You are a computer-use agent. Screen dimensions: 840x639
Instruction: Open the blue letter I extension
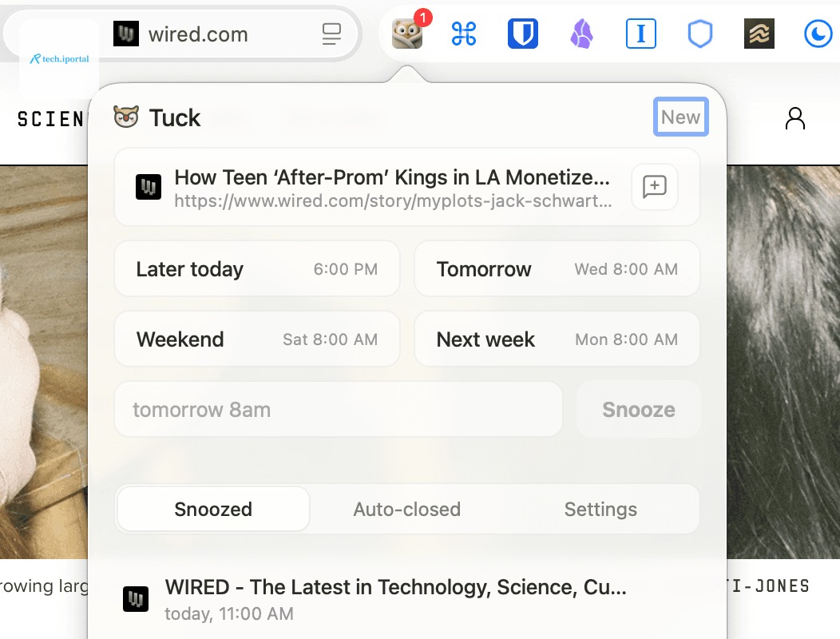[x=640, y=34]
